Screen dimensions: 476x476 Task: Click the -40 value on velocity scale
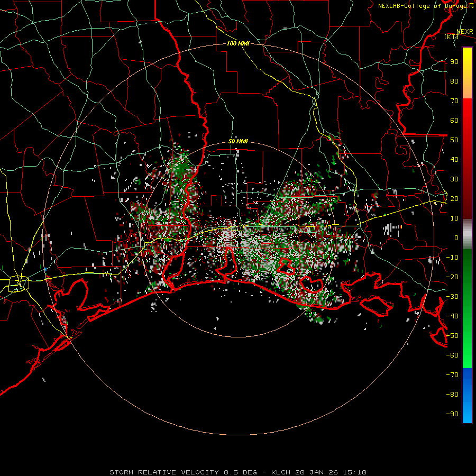point(452,316)
